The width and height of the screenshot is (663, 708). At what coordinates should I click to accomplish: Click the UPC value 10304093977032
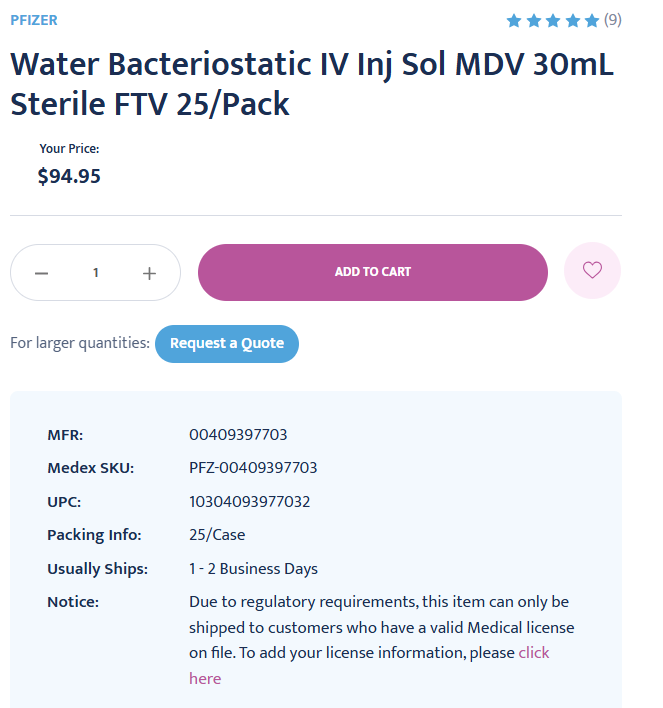(x=249, y=502)
